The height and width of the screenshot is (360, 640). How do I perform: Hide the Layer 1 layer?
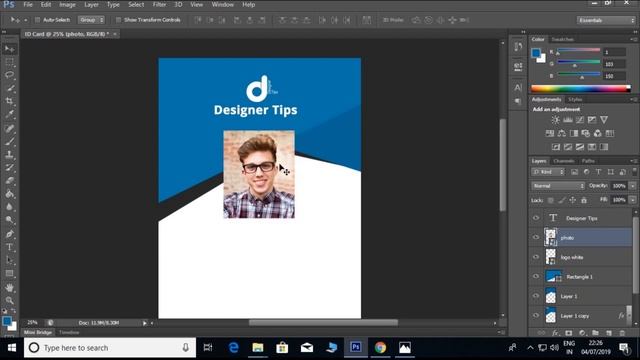pos(536,296)
